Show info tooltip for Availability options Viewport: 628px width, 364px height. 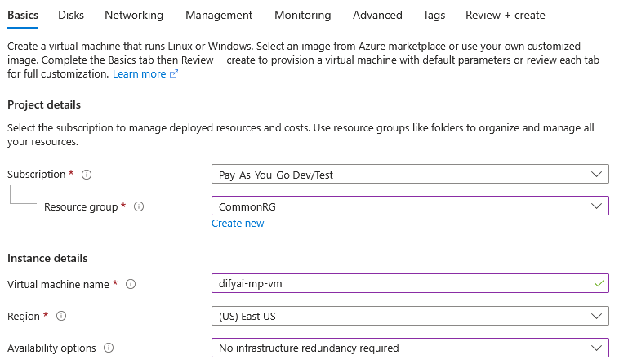coord(109,348)
